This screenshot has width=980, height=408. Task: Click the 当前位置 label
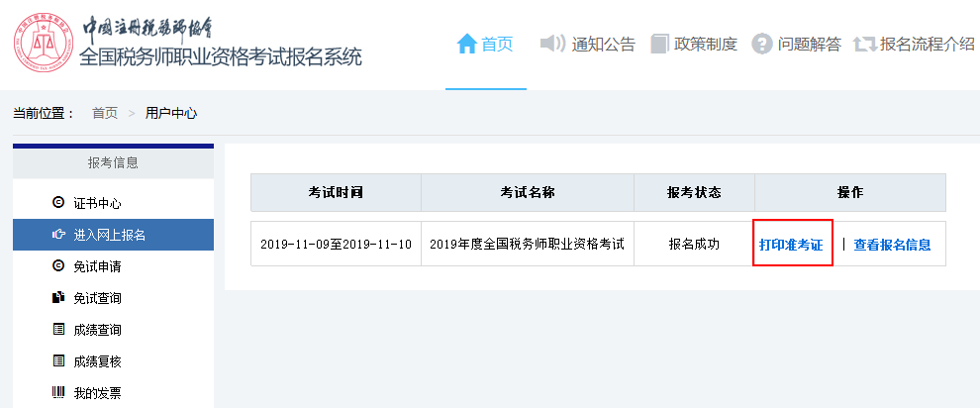(44, 113)
